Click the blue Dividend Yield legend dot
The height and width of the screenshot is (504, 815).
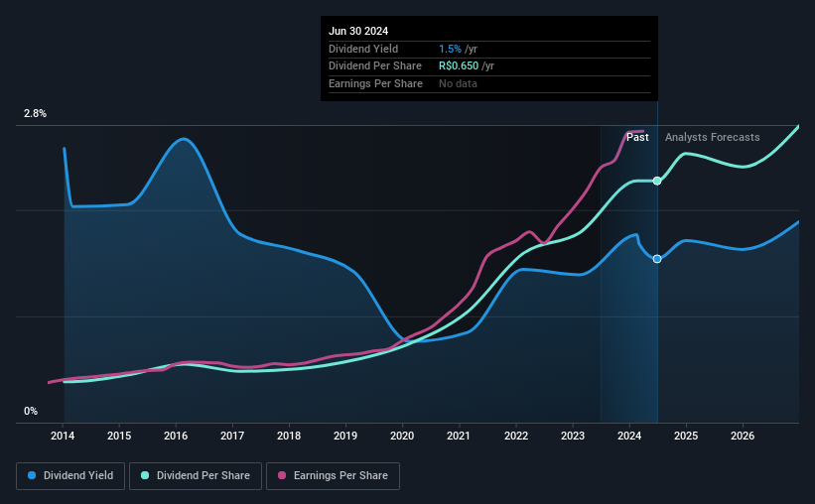pyautogui.click(x=32, y=475)
